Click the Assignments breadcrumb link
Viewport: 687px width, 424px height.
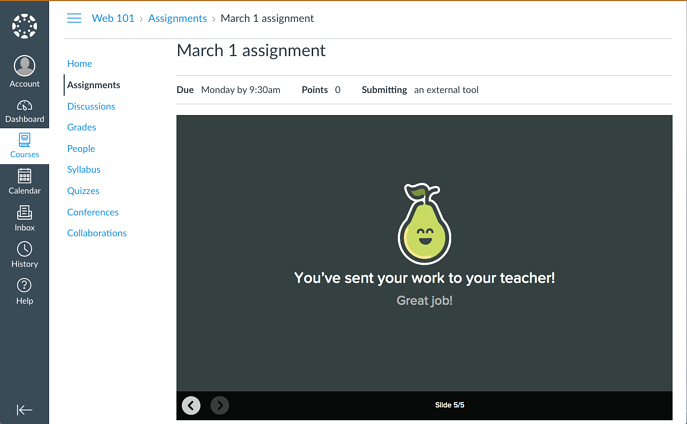tap(177, 18)
